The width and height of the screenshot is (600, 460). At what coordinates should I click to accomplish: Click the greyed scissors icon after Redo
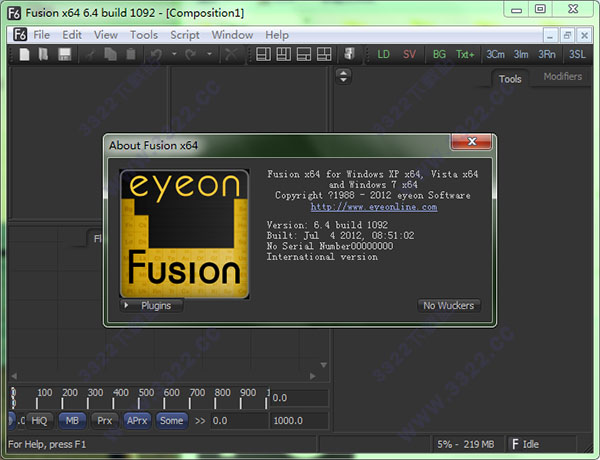point(231,55)
